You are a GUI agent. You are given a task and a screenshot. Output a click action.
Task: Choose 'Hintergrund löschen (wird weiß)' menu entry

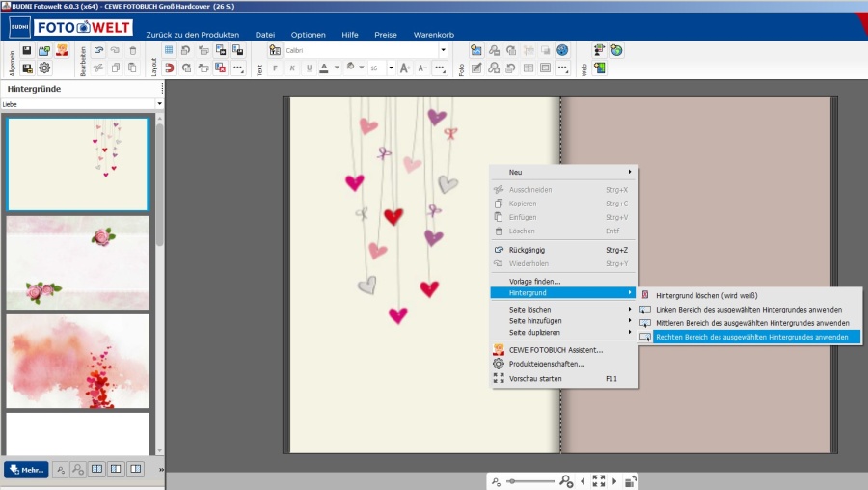click(706, 295)
